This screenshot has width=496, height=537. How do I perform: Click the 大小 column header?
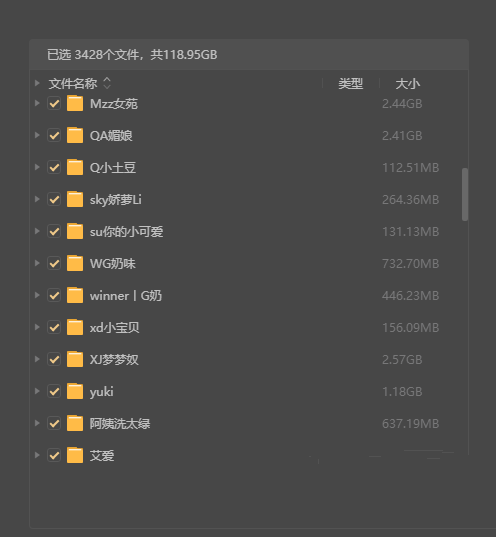point(408,84)
